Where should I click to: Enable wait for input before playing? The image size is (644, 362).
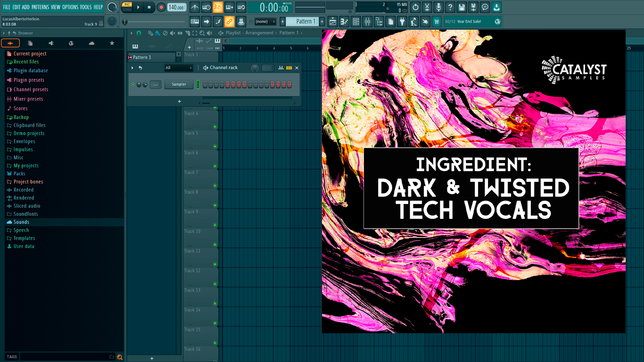206,7
